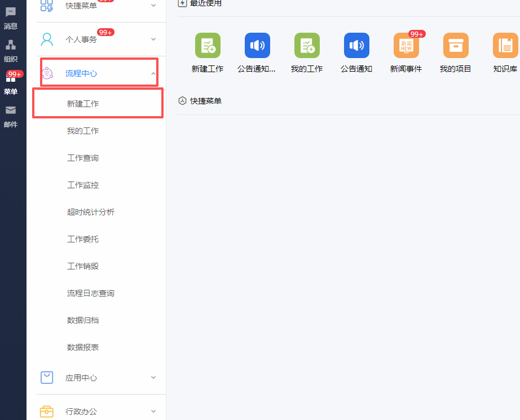The image size is (520, 420).
Task: Open the 知识库 notebook icon
Action: point(505,46)
